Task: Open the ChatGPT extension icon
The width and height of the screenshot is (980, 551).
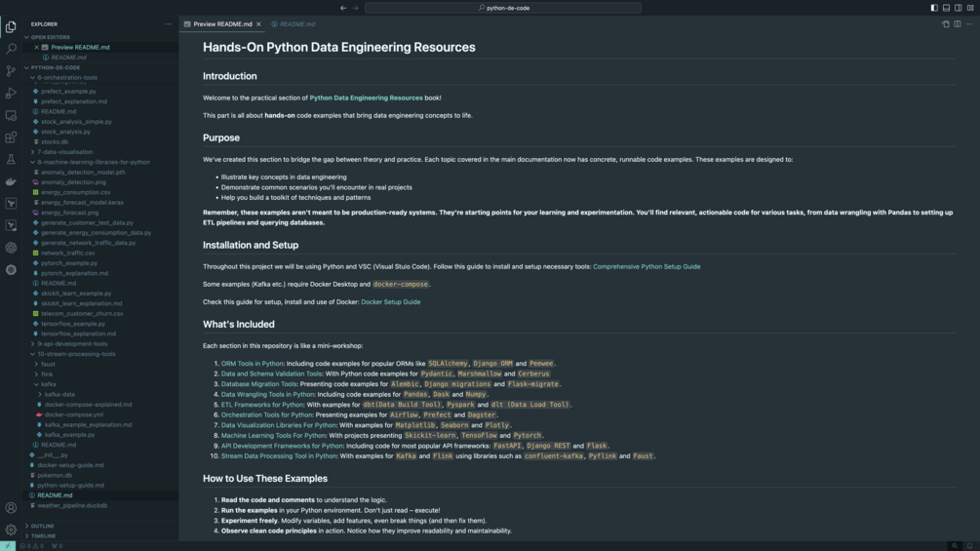Action: (11, 248)
